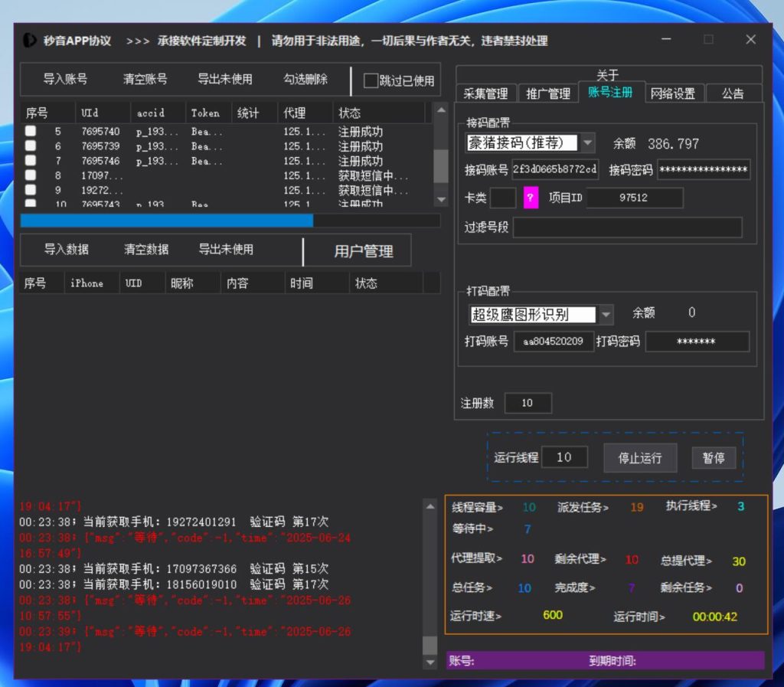The width and height of the screenshot is (784, 687).
Task: Open the 网络设置 tab
Action: pyautogui.click(x=673, y=93)
